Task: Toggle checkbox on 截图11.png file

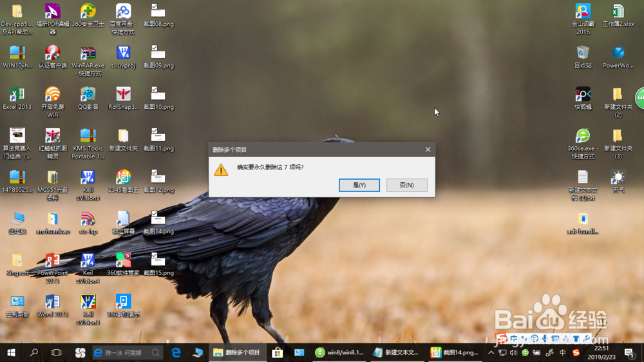Action: pyautogui.click(x=155, y=131)
